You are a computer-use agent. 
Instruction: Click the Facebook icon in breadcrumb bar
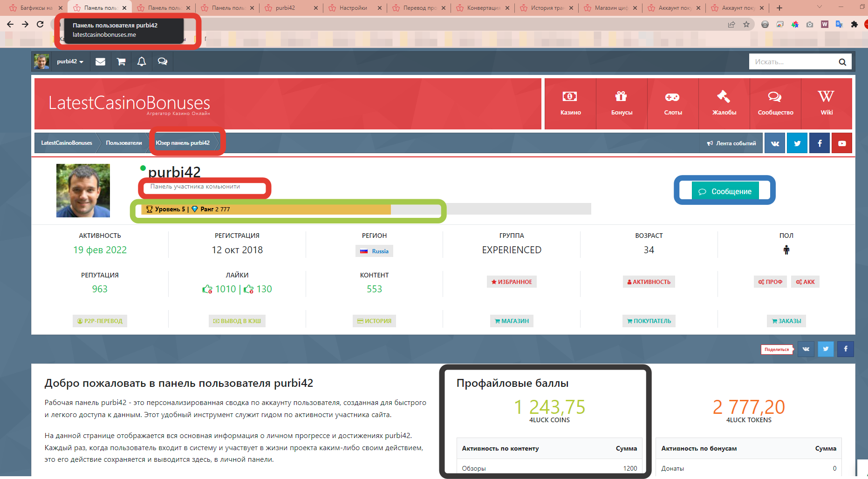(820, 143)
